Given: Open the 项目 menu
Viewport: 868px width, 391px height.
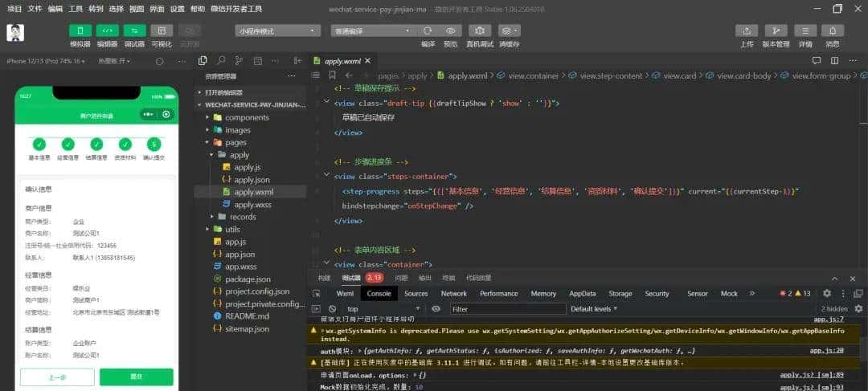Looking at the screenshot, I should (x=14, y=9).
